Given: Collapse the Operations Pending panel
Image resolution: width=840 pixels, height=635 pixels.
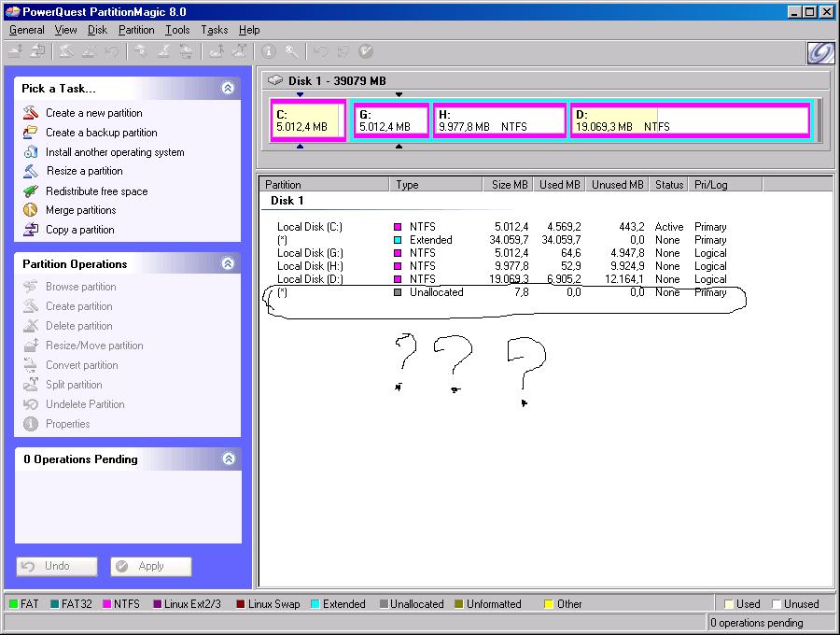Looking at the screenshot, I should (229, 459).
